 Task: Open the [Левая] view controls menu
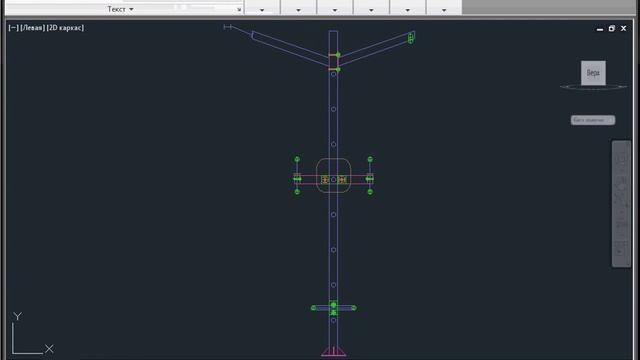tap(33, 28)
